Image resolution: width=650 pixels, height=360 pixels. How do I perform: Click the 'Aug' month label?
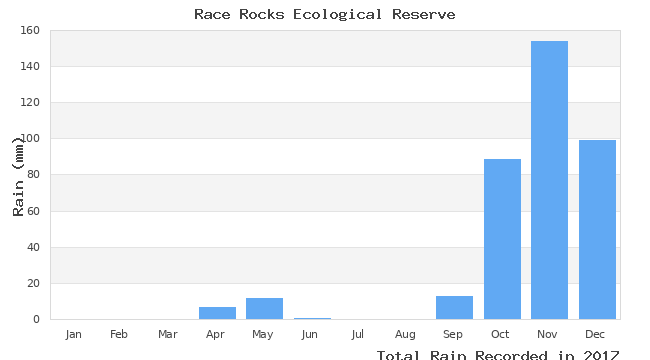point(405,334)
